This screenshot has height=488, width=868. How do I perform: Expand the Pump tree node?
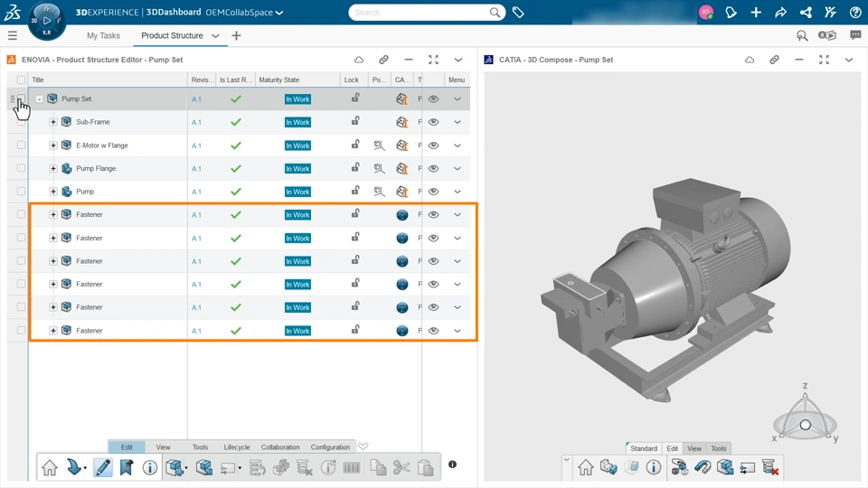pyautogui.click(x=53, y=192)
